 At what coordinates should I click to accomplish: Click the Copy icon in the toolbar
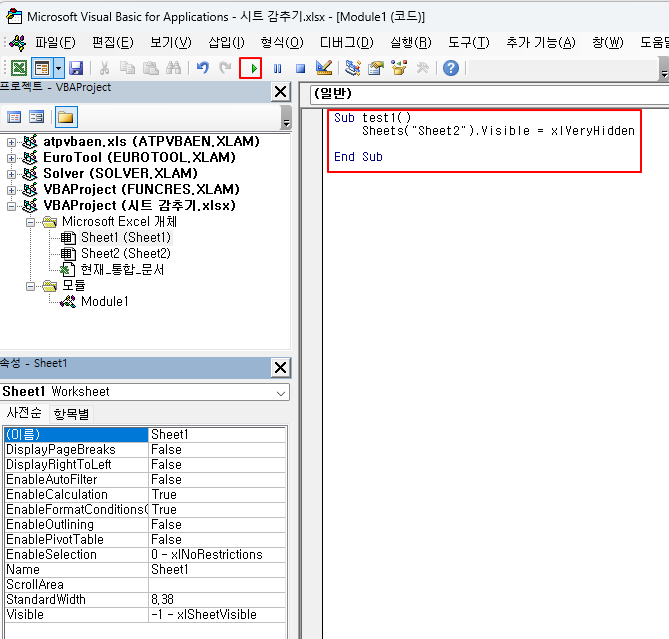pos(127,68)
